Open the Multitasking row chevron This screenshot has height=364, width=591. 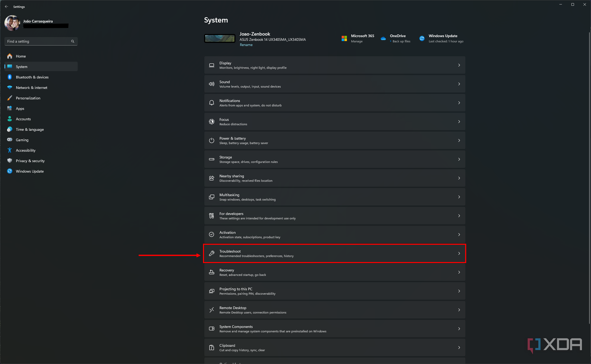pyautogui.click(x=459, y=197)
